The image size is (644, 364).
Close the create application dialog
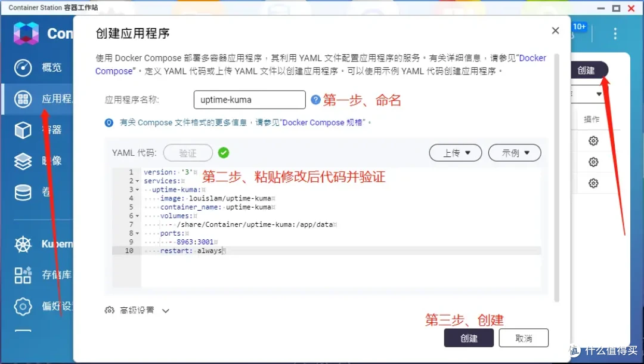pyautogui.click(x=555, y=31)
